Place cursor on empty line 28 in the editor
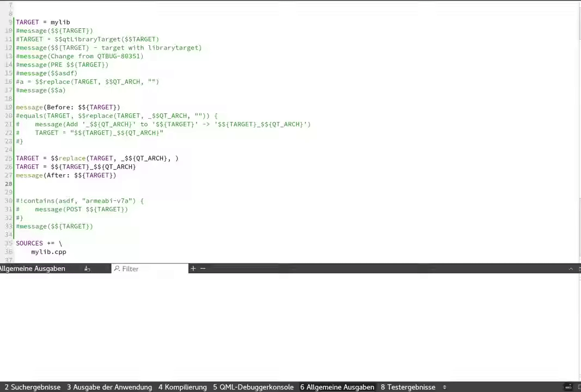Image resolution: width=581 pixels, height=392 pixels. [109, 183]
